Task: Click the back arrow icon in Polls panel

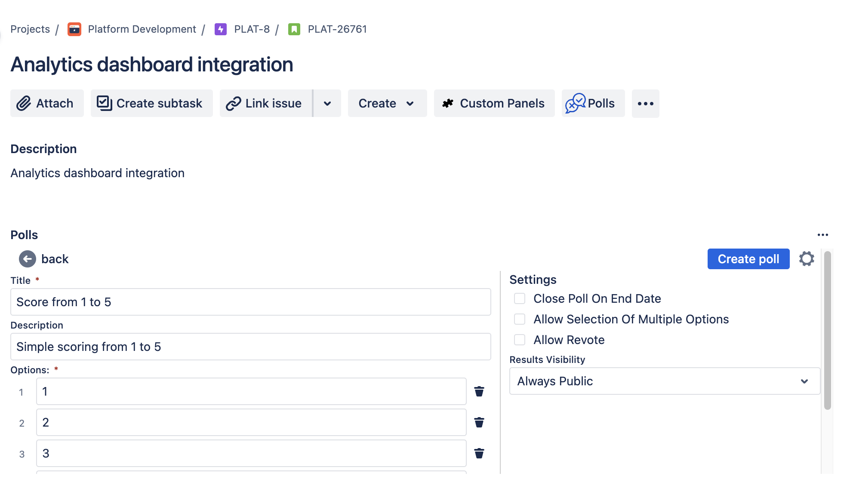Action: tap(27, 259)
